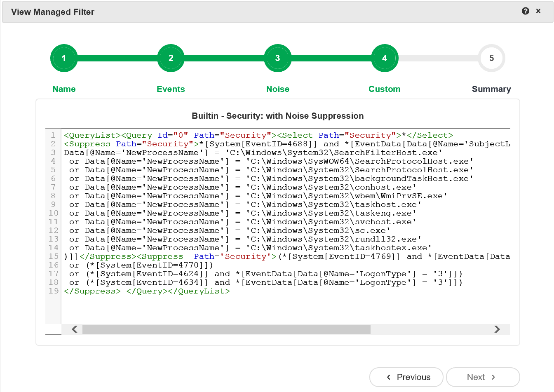Screen dimensions: 554x392
Task: Click the Custom step label
Action: click(384, 89)
